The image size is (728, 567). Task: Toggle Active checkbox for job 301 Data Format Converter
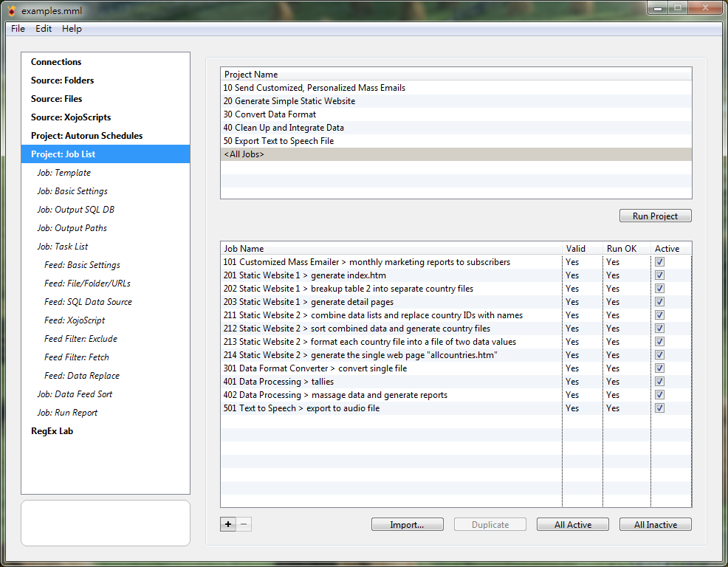(659, 368)
